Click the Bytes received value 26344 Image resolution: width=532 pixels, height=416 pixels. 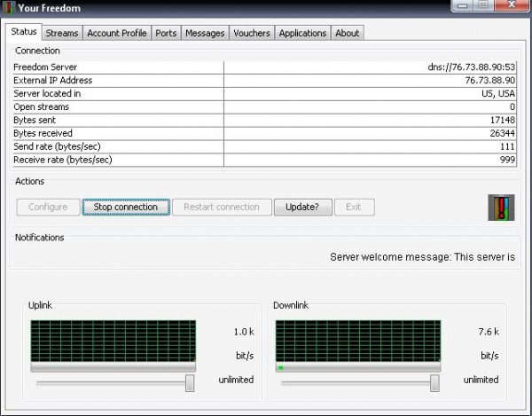coord(502,133)
